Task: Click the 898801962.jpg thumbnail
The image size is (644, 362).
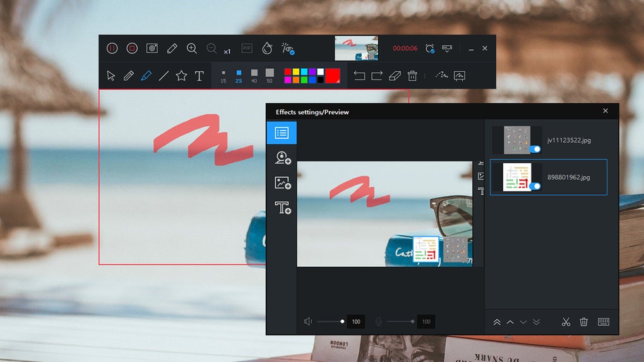Action: tap(517, 177)
